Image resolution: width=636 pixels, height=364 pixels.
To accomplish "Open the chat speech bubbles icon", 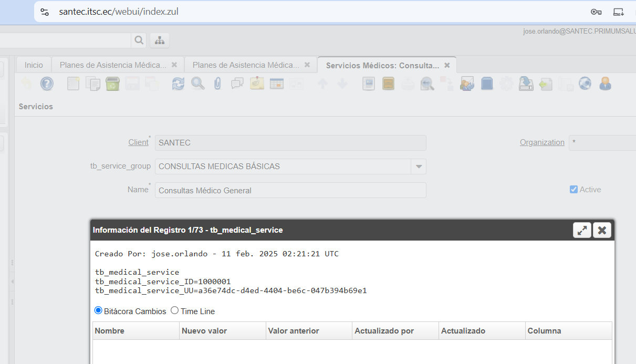I will (x=237, y=84).
